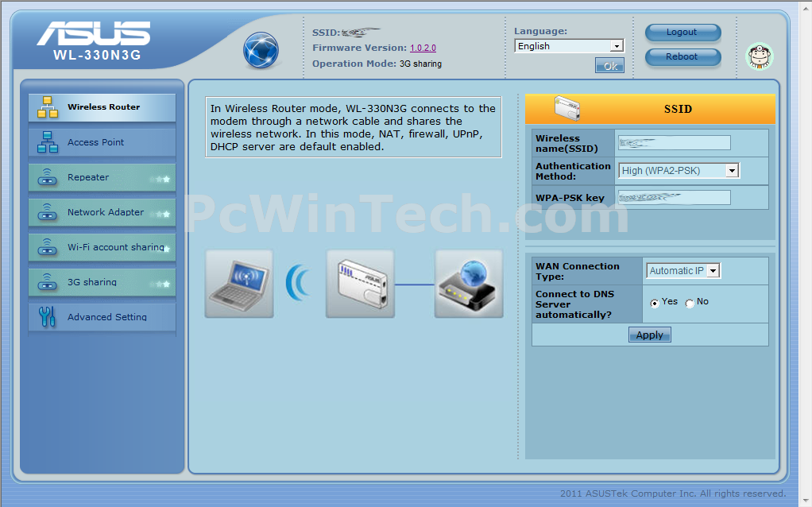Click the Network Adapter router icon
This screenshot has height=507, width=812.
coord(47,212)
